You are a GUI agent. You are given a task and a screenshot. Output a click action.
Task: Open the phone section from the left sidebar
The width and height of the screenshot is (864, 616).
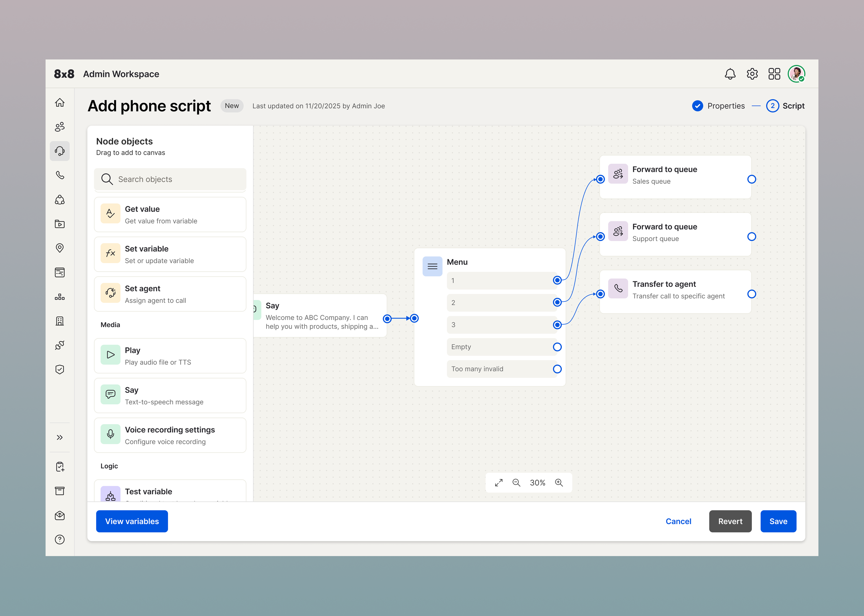click(x=60, y=175)
